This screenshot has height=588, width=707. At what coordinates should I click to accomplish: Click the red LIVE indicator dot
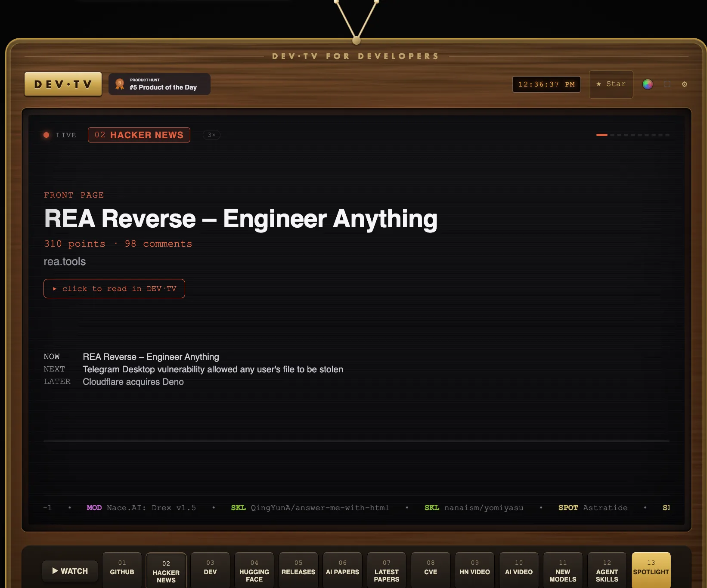tap(47, 135)
